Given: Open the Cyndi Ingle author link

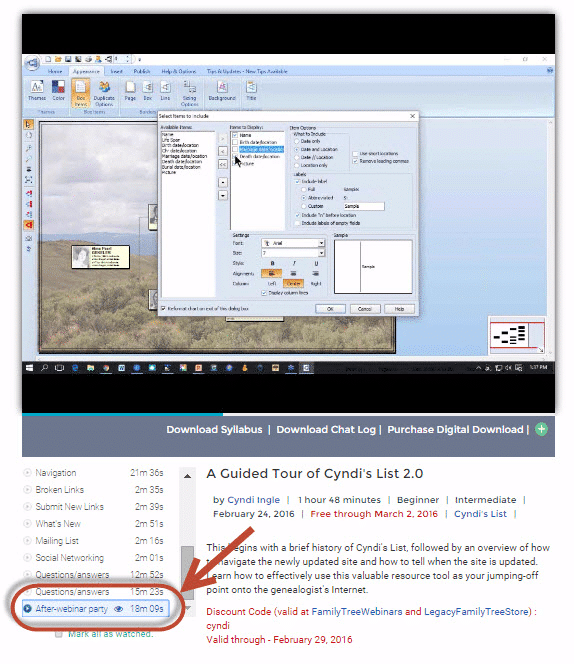Looking at the screenshot, I should pyautogui.click(x=253, y=500).
